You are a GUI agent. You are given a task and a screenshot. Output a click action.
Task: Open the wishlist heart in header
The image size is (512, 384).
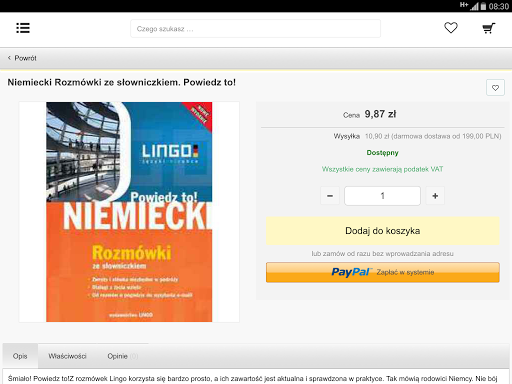(x=451, y=28)
